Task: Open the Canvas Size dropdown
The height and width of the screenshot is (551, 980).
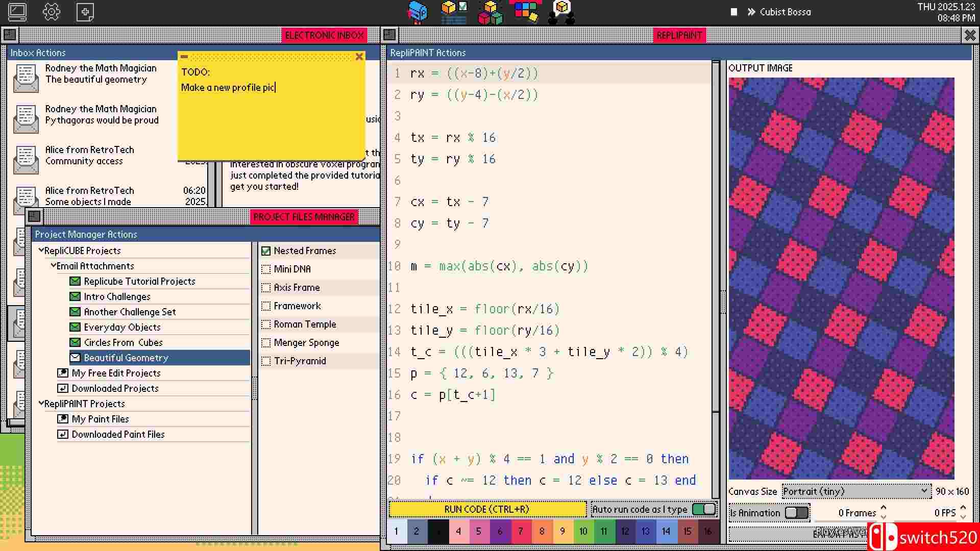Action: 855,491
